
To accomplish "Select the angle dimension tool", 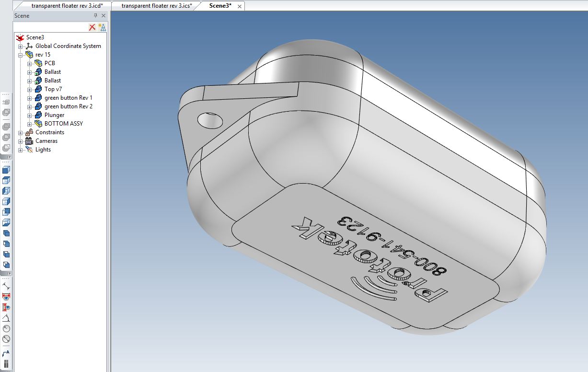I will coord(6,318).
